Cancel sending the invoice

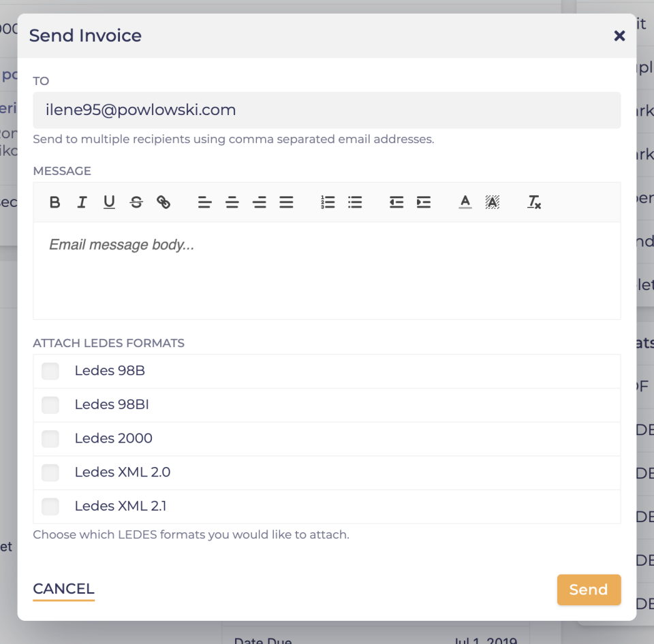tap(63, 588)
